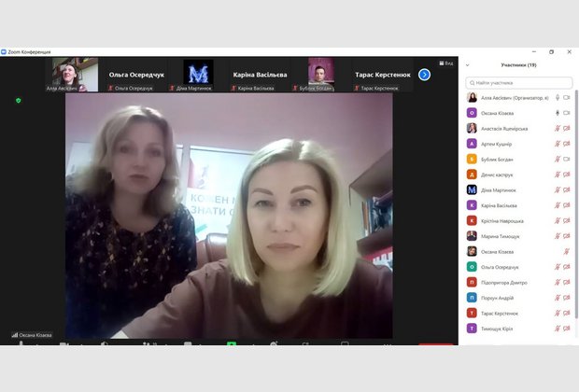This screenshot has width=579, height=392.
Task: Click Ольга Осередчук muted mic icon
Action: 558,267
